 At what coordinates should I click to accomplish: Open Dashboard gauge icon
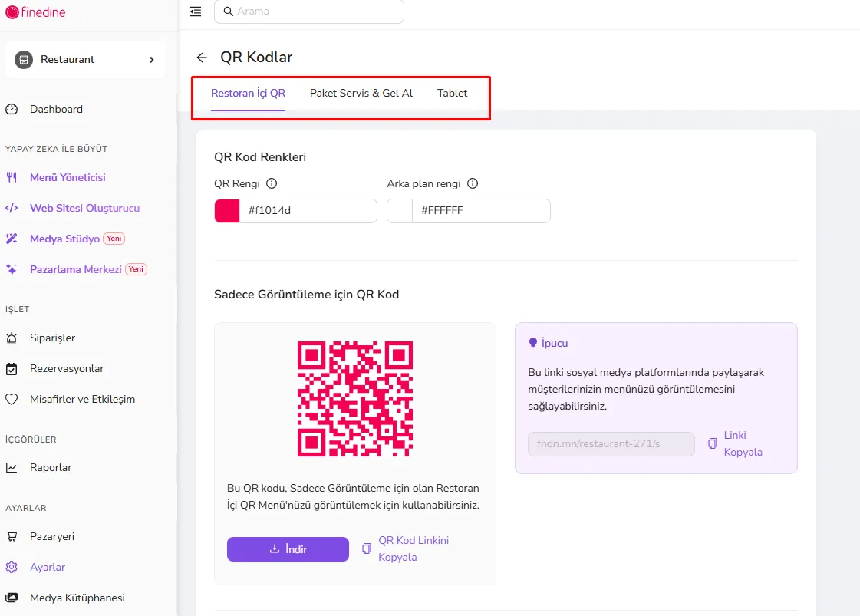point(12,109)
